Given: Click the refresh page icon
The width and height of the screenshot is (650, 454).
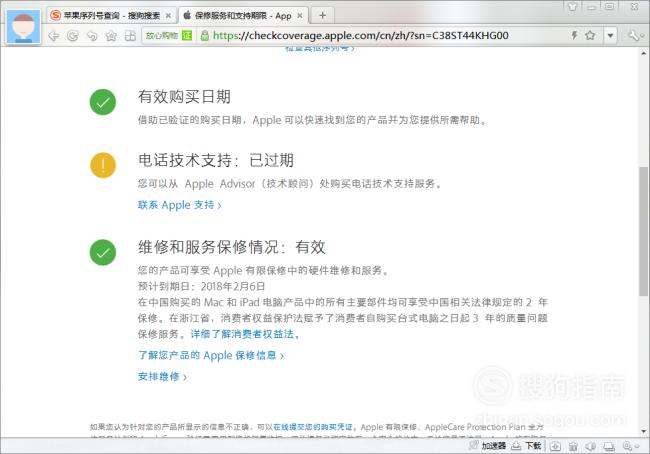Looking at the screenshot, I should click(x=73, y=36).
